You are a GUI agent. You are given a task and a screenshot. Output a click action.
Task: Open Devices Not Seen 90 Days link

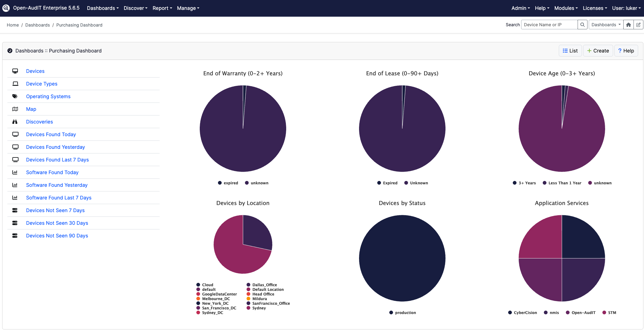(57, 235)
